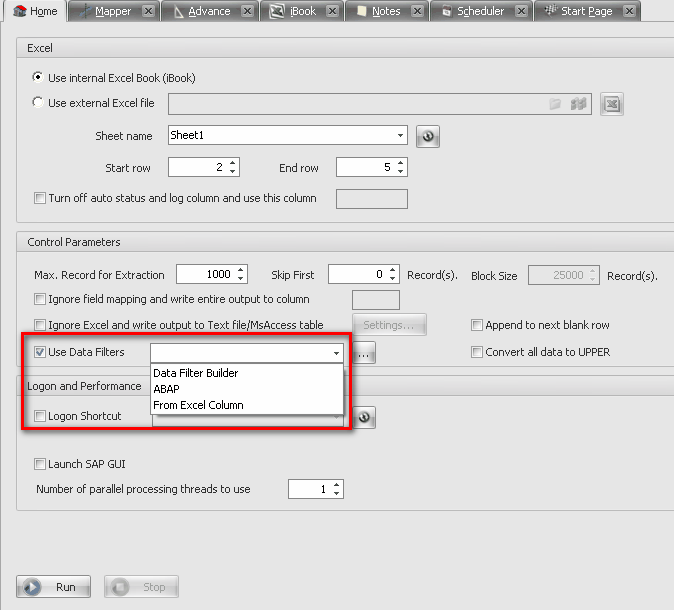Click the browse folder icon in external file field
This screenshot has width=674, height=610.
click(x=556, y=104)
